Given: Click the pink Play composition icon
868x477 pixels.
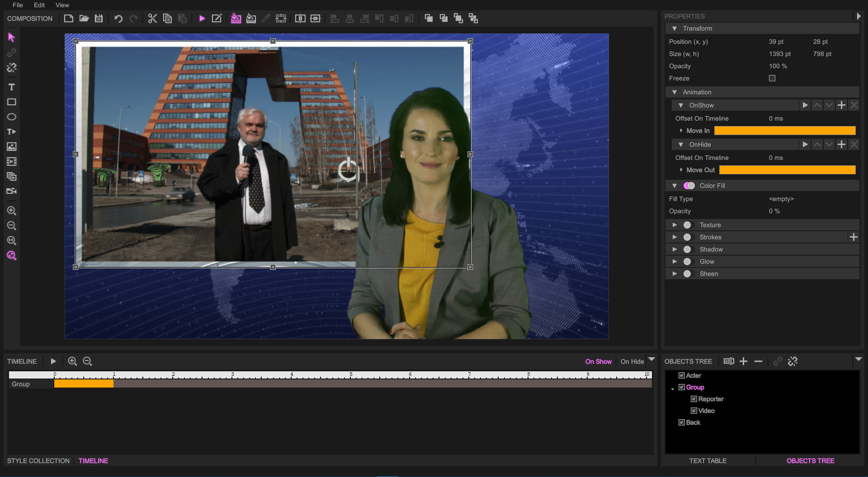Looking at the screenshot, I should (202, 19).
